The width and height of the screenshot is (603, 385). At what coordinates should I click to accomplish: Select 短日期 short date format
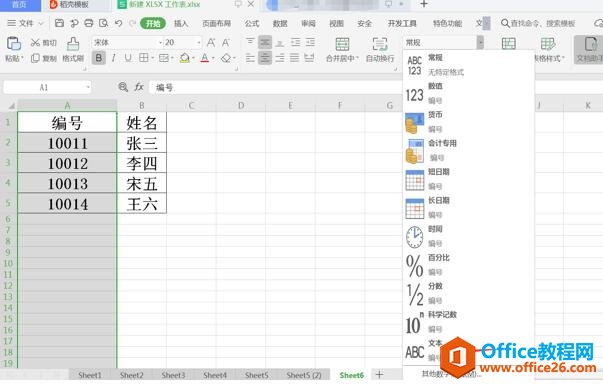468,178
